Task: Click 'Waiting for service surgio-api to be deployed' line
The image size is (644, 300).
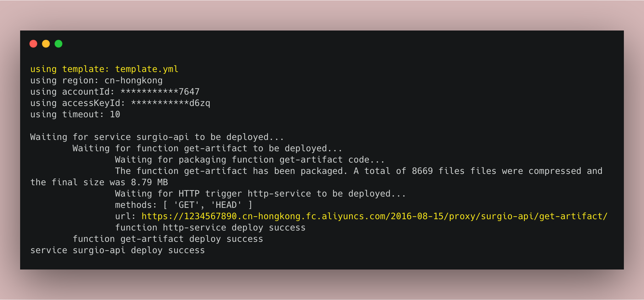Action: coord(157,137)
